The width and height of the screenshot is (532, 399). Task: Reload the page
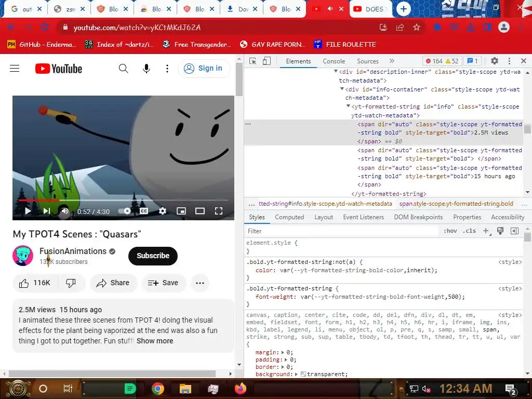tap(45, 27)
